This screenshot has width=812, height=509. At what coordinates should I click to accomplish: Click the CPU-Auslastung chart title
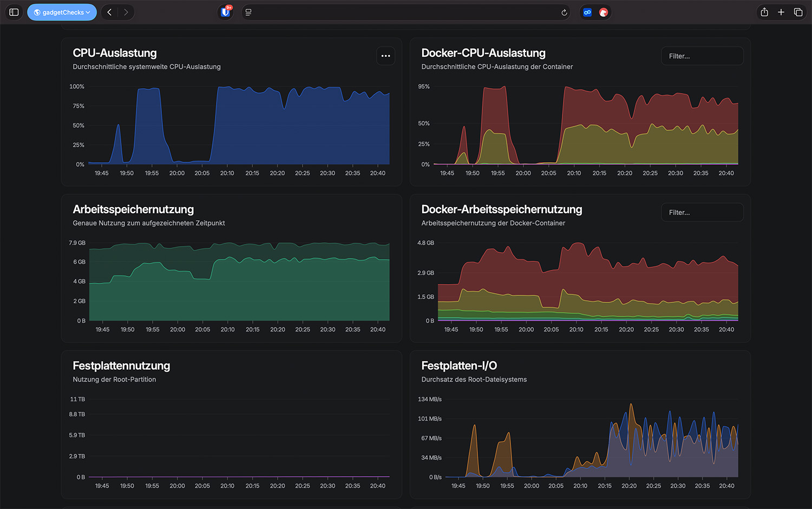tap(115, 53)
